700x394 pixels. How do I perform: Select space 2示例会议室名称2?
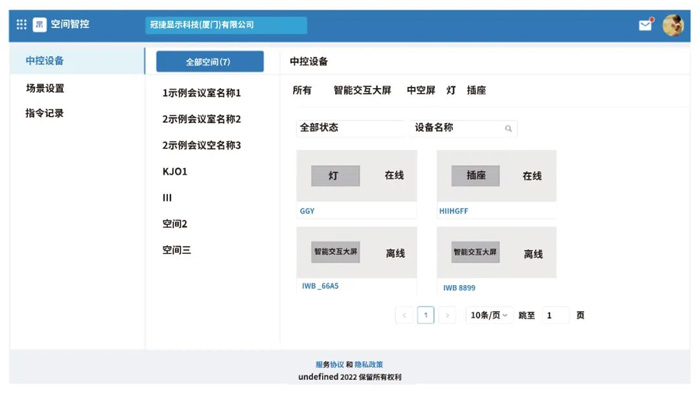point(201,119)
